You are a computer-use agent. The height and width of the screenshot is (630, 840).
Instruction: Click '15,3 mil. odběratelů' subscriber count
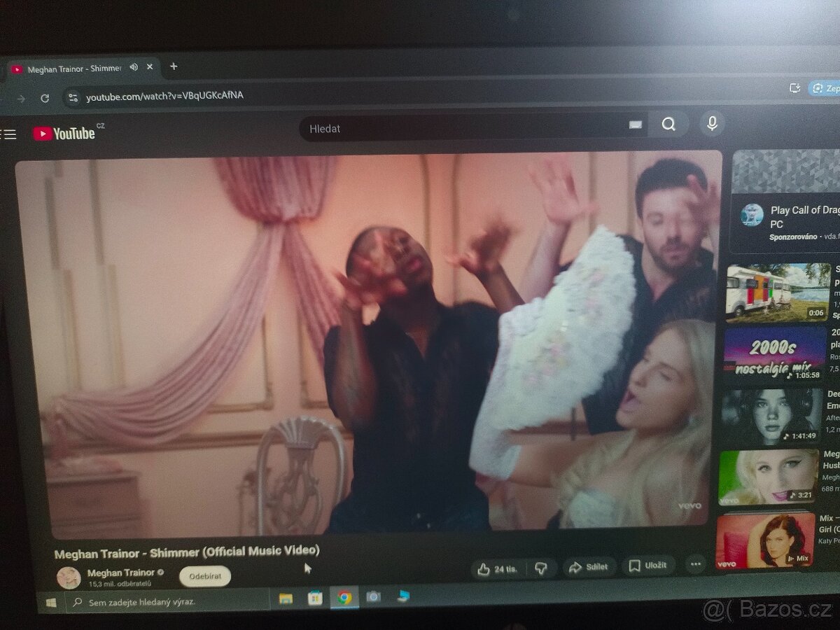pyautogui.click(x=120, y=582)
